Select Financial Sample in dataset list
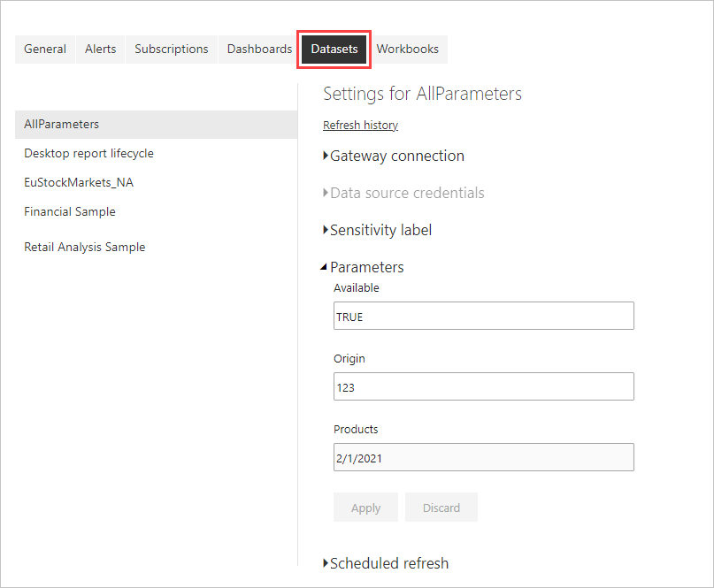This screenshot has width=714, height=588. 70,212
